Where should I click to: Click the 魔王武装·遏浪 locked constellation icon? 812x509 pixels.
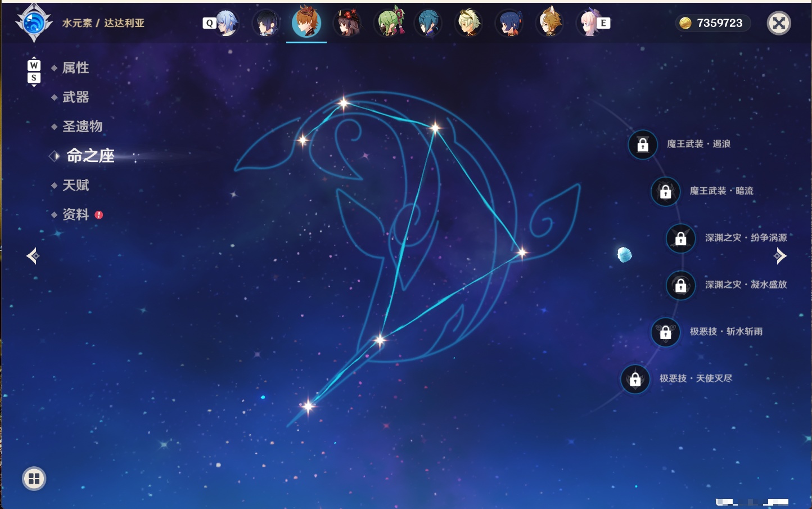pyautogui.click(x=643, y=145)
